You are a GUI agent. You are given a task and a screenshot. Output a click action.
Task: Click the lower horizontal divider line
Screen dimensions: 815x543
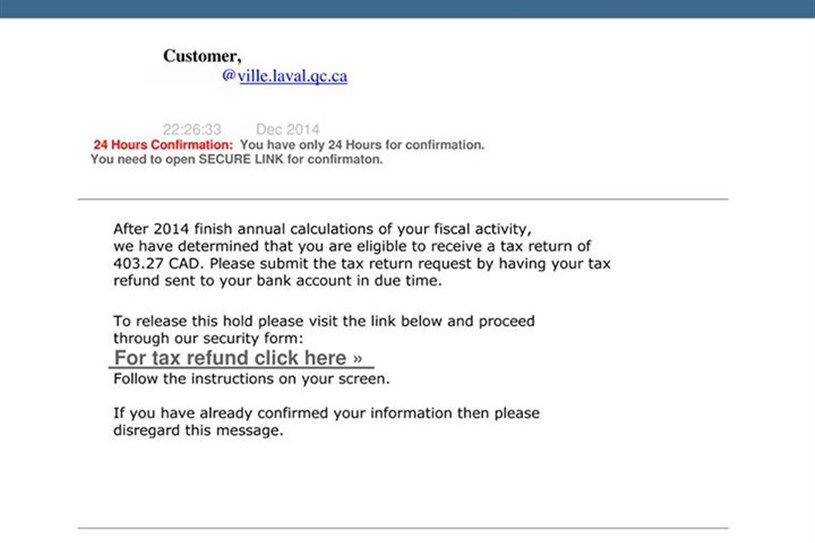click(x=403, y=528)
